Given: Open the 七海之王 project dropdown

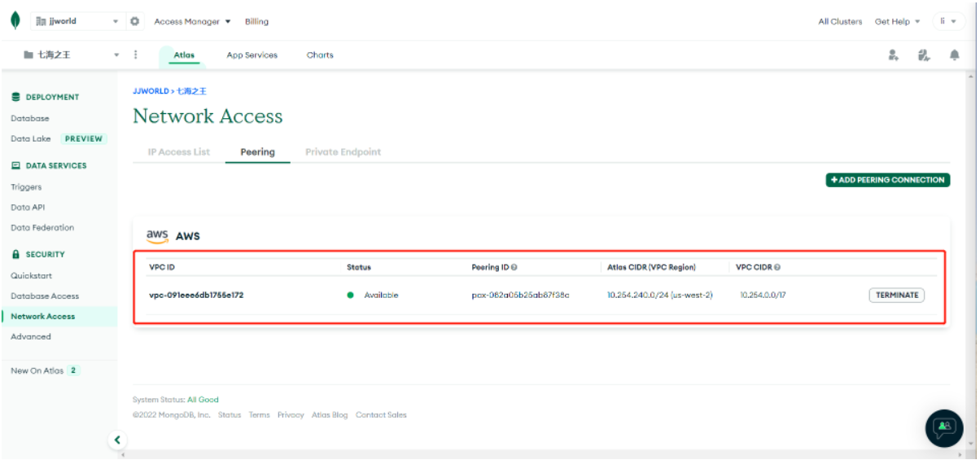Looking at the screenshot, I should [x=72, y=55].
